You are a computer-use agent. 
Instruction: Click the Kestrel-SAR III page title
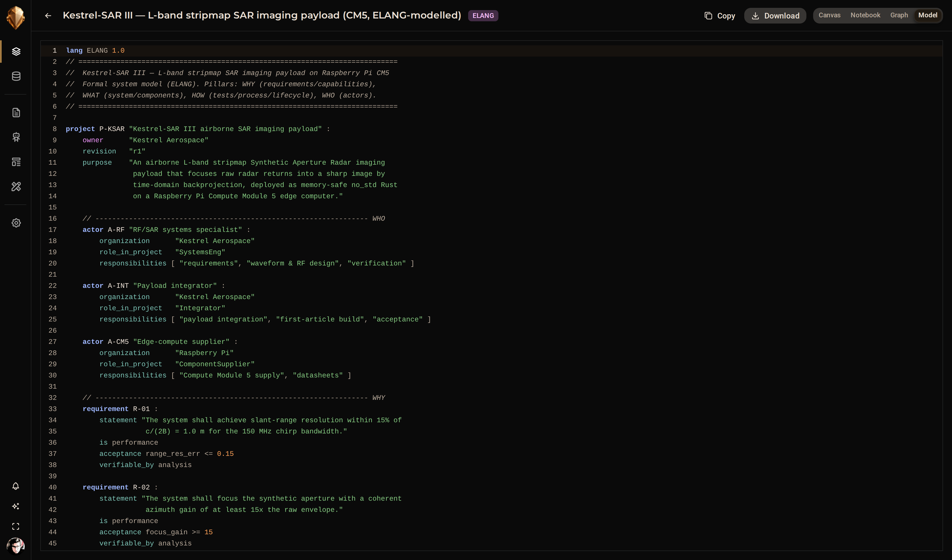click(262, 15)
